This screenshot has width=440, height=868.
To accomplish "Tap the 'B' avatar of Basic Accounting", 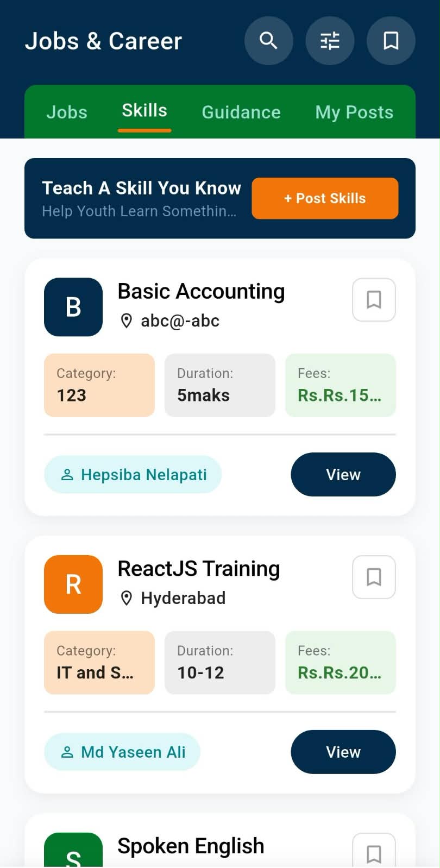I will (73, 307).
